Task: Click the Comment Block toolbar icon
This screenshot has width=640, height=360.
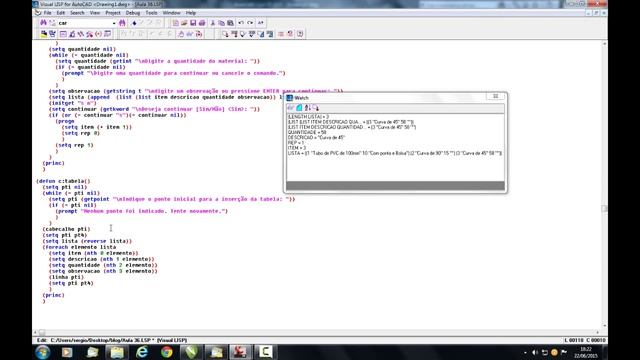Action: (281, 34)
